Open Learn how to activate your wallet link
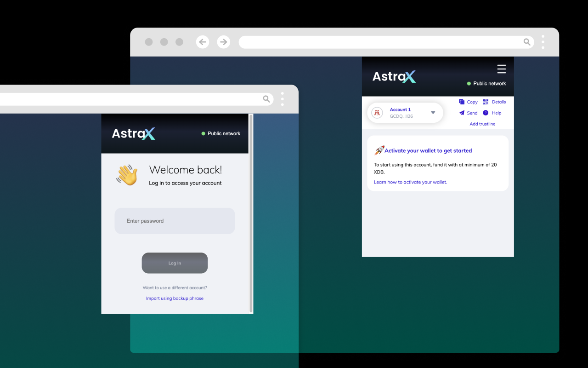The image size is (588, 368). point(410,182)
